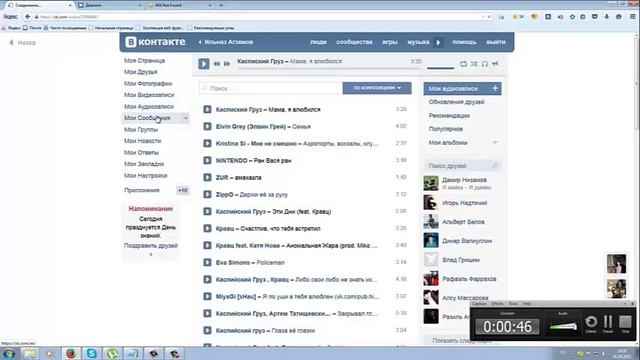Open Мои Видеозаписи menu item
Screen dimensions: 640x360
coord(149,95)
